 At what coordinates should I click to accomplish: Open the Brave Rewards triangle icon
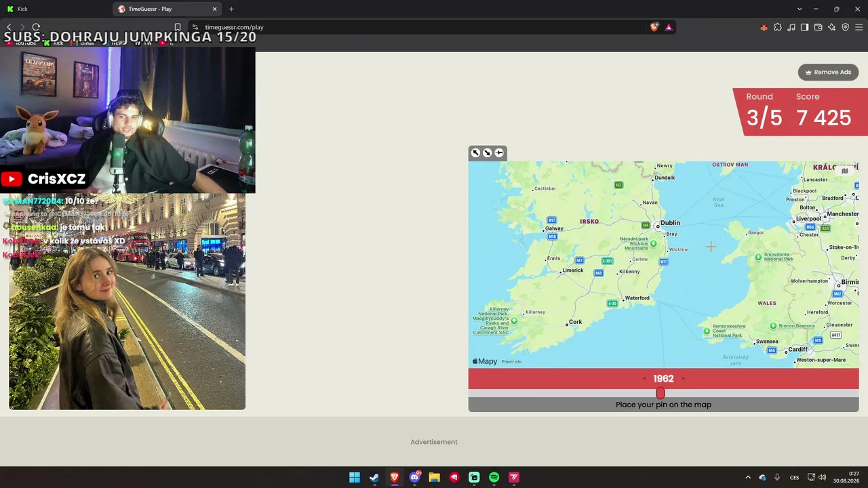(669, 27)
